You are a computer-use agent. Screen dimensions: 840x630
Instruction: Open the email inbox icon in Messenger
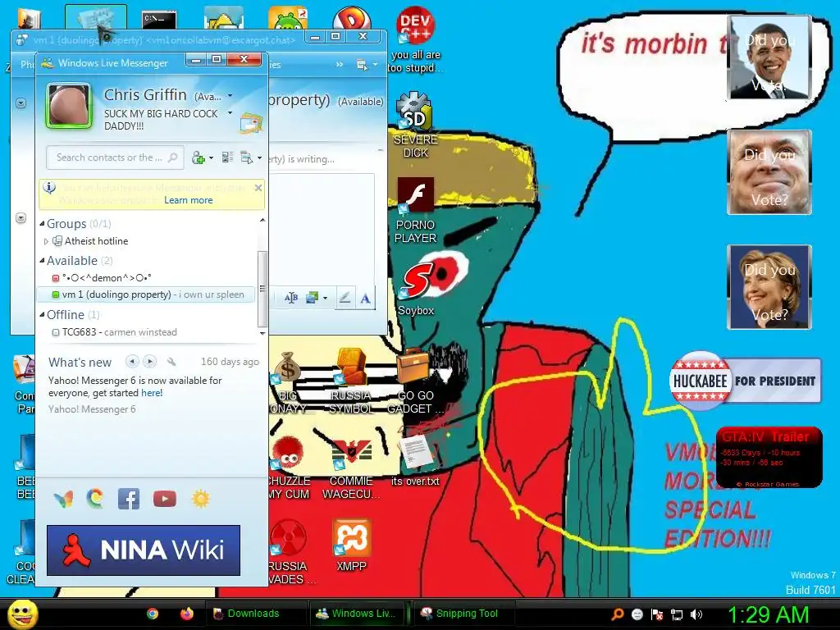coord(251,123)
